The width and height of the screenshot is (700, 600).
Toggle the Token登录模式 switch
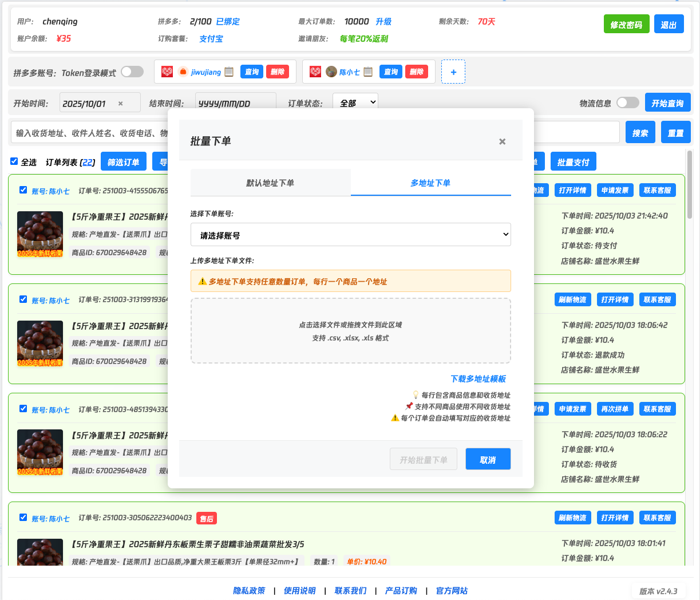[132, 72]
